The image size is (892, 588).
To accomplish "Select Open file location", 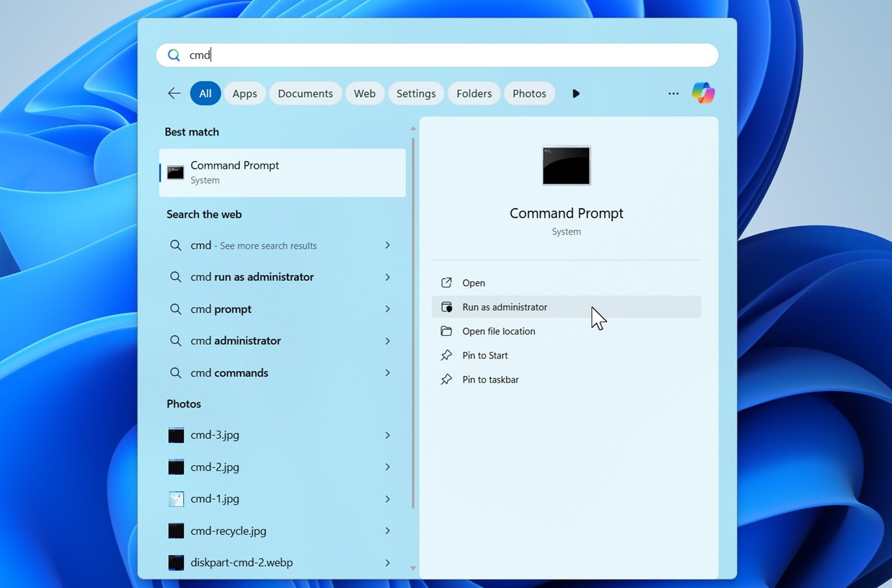I will (498, 331).
